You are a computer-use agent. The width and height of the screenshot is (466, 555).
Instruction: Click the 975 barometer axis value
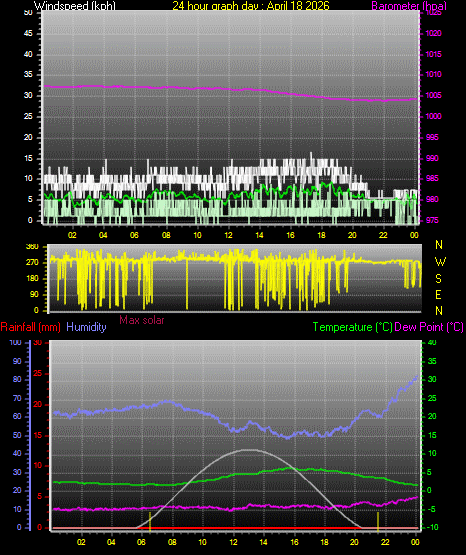[432, 220]
